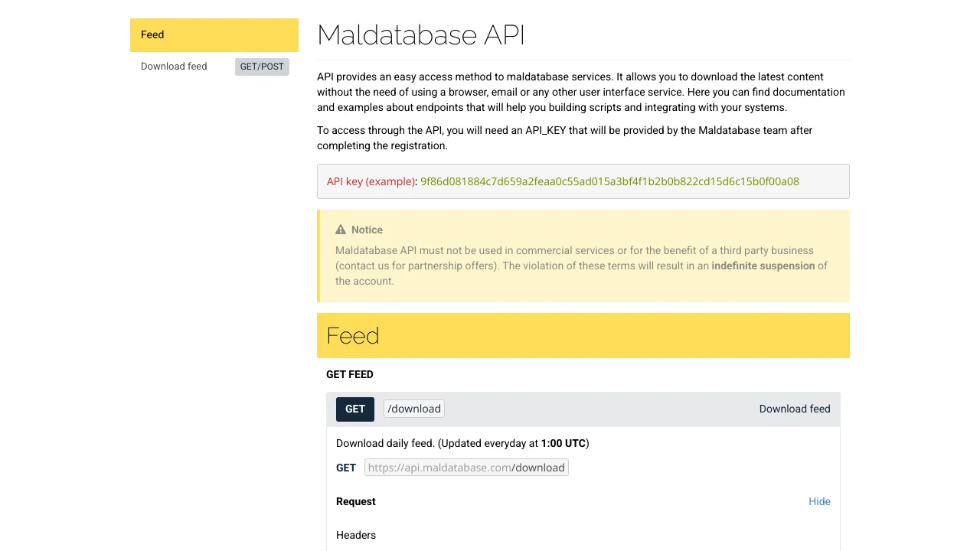The height and width of the screenshot is (551, 980).
Task: Click the GET label beside the URL
Action: (346, 468)
